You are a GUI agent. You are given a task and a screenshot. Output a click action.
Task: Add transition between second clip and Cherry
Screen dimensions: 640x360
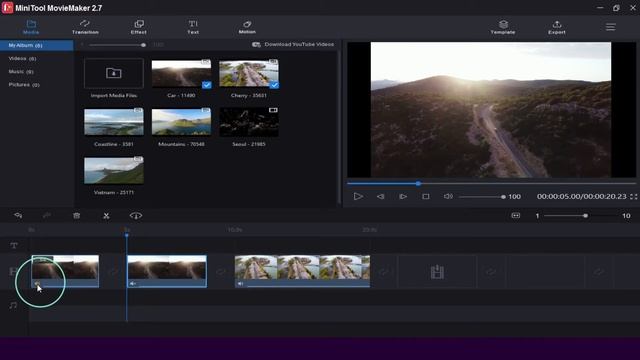(221, 272)
